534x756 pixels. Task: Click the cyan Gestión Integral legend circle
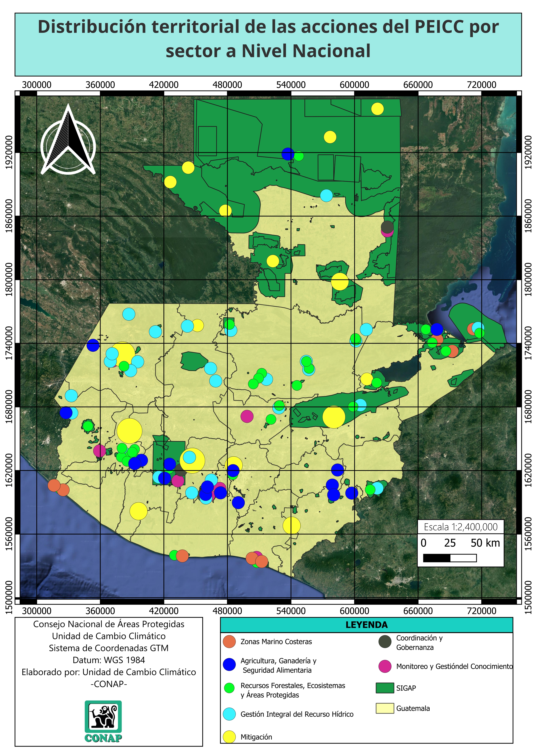click(x=229, y=714)
